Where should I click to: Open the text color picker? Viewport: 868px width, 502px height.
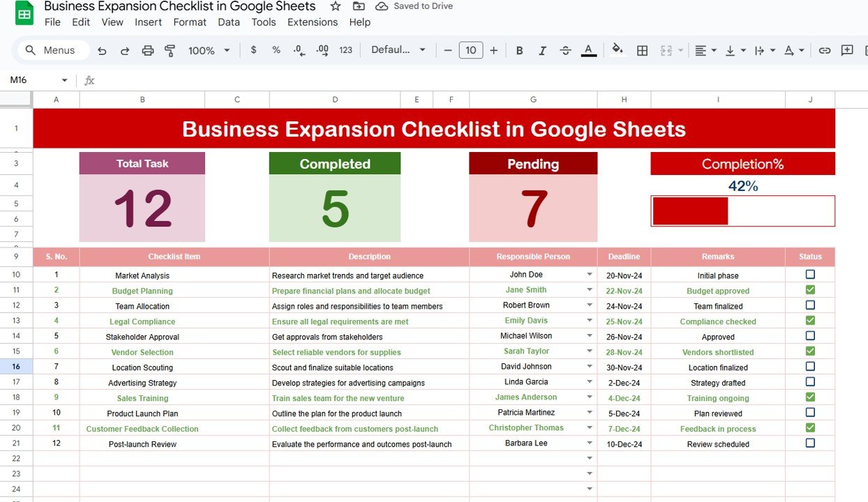(x=588, y=50)
